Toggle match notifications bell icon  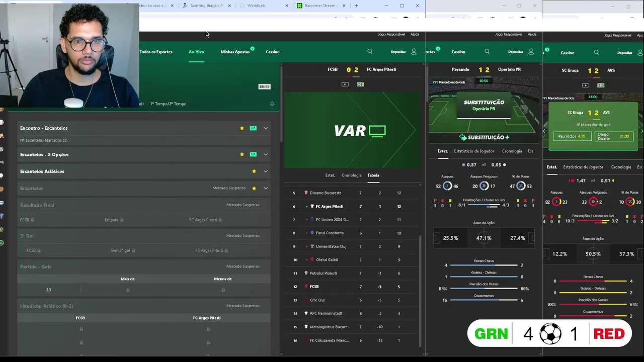(272, 104)
